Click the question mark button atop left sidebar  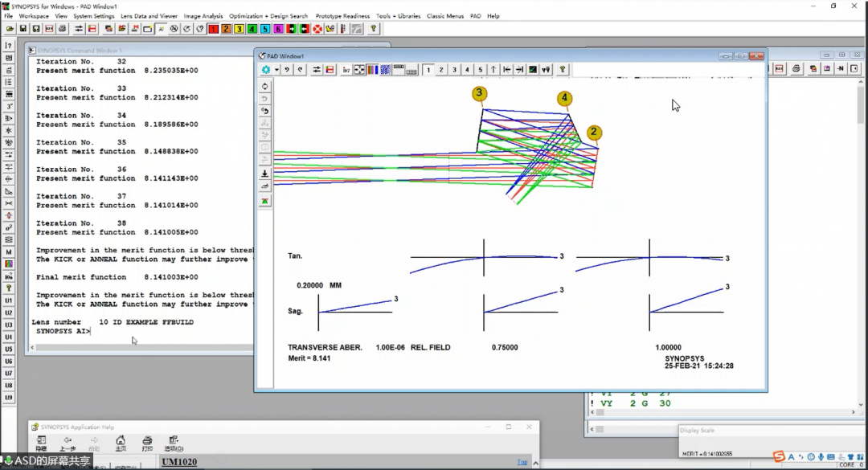click(x=9, y=46)
